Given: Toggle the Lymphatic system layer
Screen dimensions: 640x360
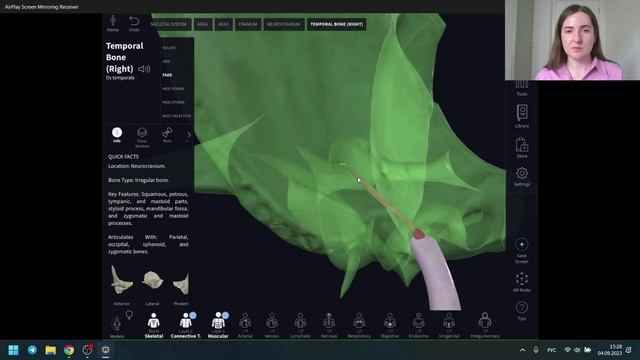Looking at the screenshot, I should tap(300, 326).
